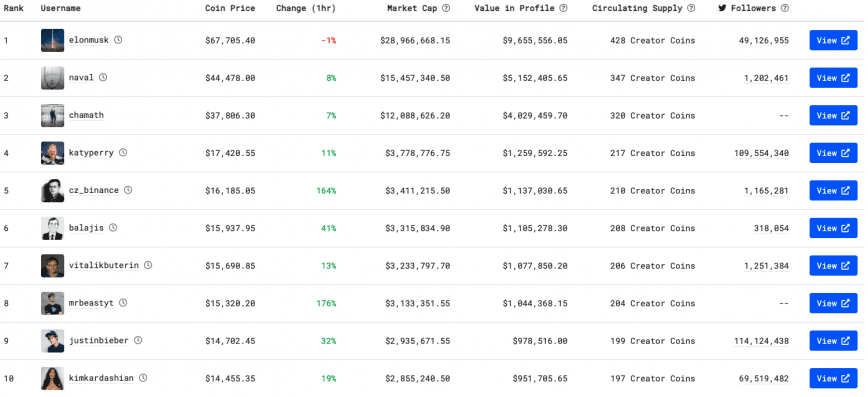The image size is (868, 397).
Task: Click the help icon beside Followers header
Action: click(785, 8)
